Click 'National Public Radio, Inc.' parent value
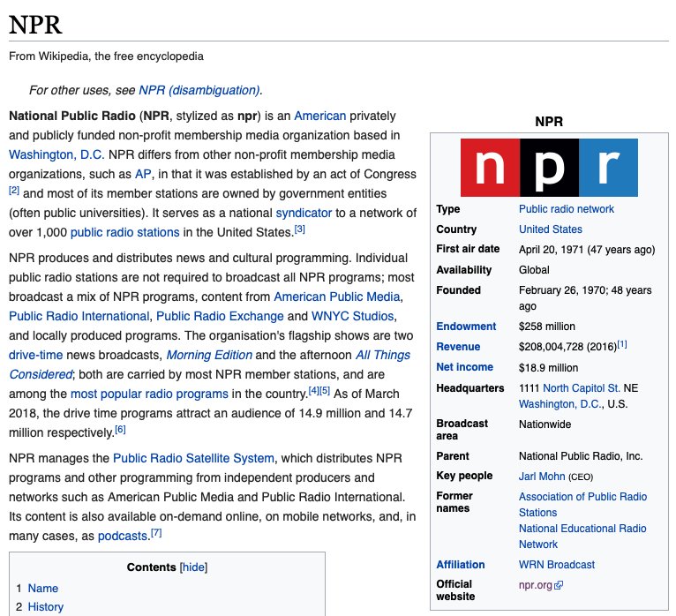676x616 pixels. click(x=581, y=456)
